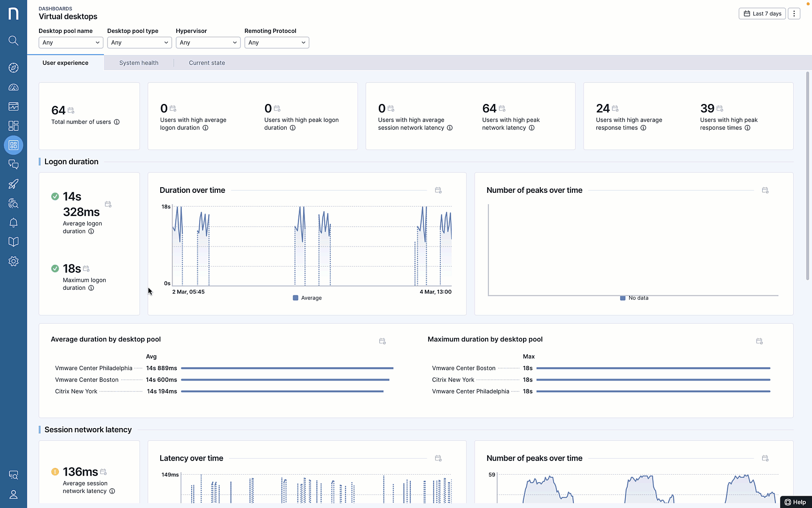Open the search icon in sidebar
Viewport: 812px width, 508px height.
pyautogui.click(x=14, y=40)
